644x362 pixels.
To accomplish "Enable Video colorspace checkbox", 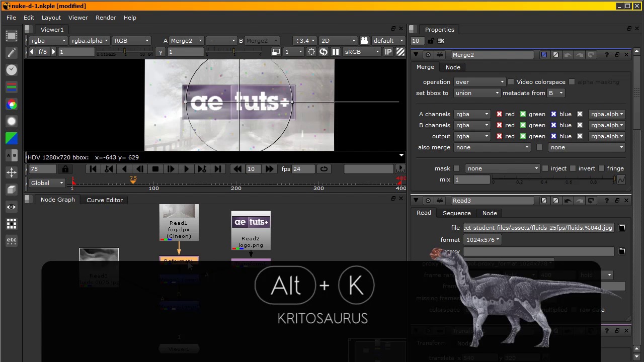I will point(511,82).
